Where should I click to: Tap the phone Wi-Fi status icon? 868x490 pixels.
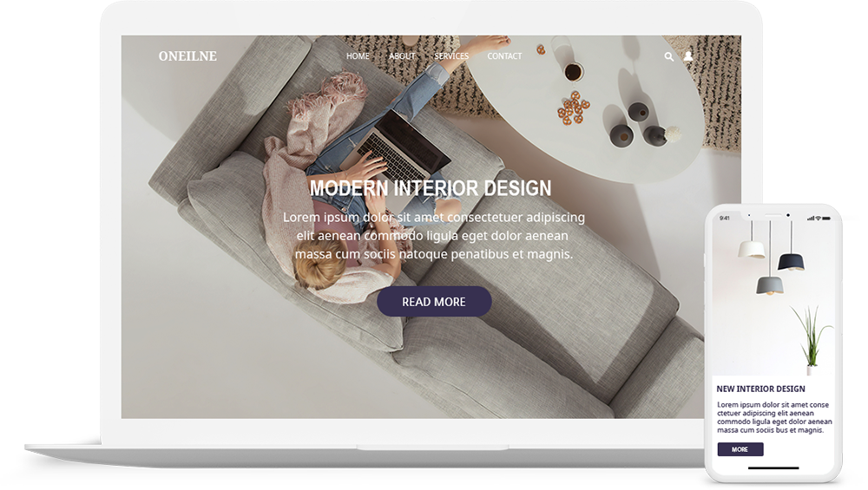point(819,218)
